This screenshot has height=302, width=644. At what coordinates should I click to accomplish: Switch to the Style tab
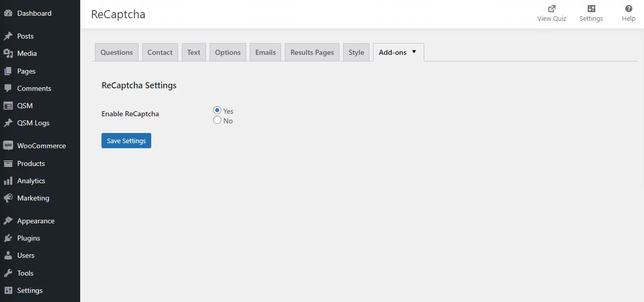coord(356,52)
